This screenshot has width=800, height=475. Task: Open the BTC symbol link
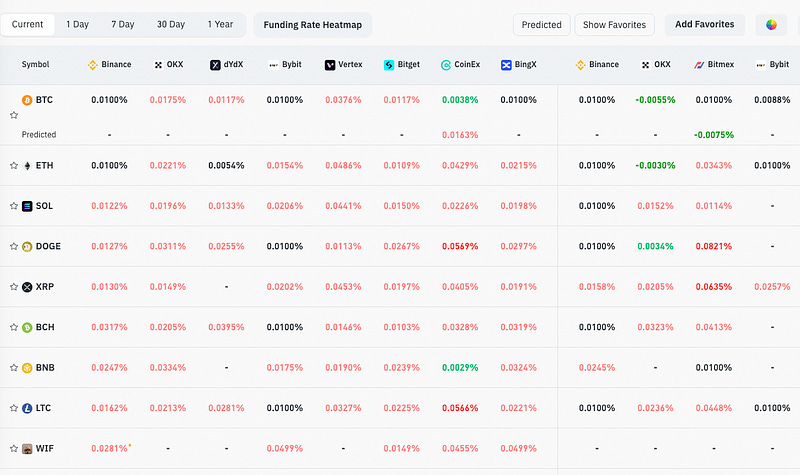coord(44,99)
